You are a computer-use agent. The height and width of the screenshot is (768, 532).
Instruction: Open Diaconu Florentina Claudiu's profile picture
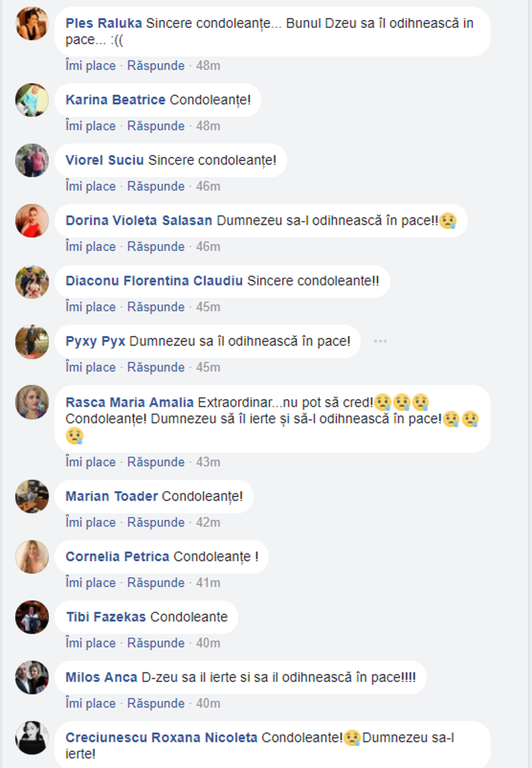33,282
